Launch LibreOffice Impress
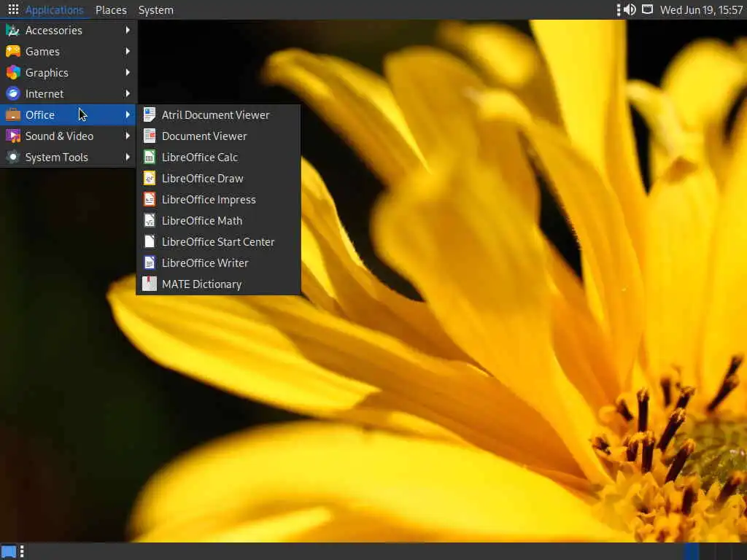 point(219,200)
